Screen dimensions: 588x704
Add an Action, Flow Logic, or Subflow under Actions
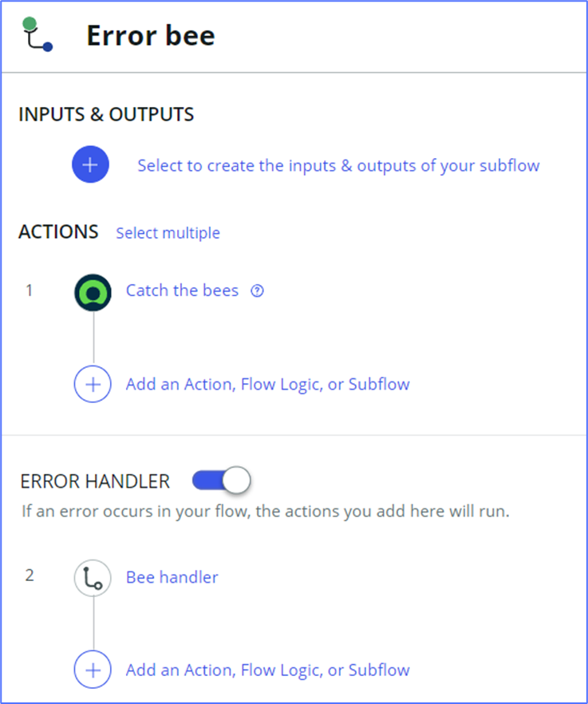coord(267,384)
